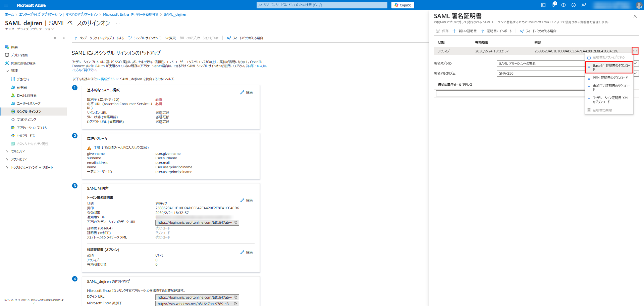Open the help question mark icon

[574, 5]
